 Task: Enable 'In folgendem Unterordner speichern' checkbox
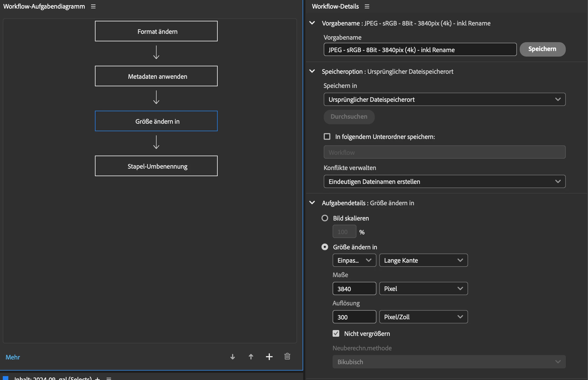tap(327, 136)
